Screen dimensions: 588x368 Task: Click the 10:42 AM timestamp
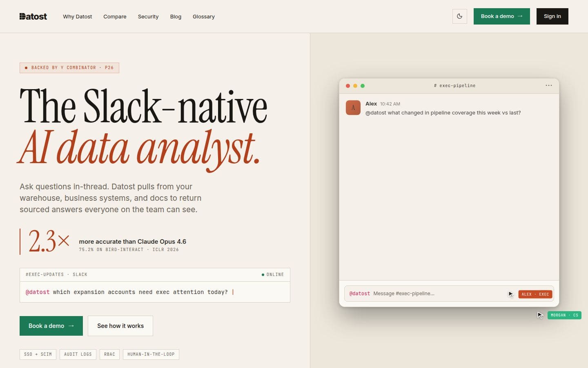pyautogui.click(x=390, y=104)
